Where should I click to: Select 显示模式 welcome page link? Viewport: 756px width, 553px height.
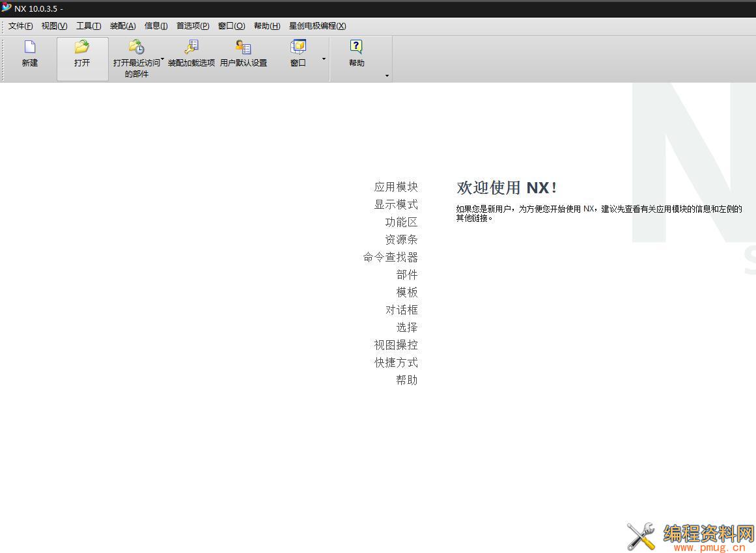coord(396,205)
